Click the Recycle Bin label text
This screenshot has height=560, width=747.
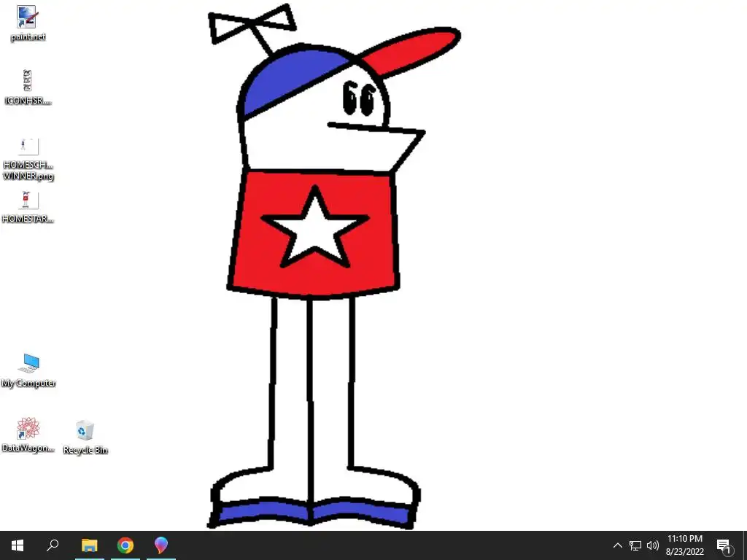[85, 450]
